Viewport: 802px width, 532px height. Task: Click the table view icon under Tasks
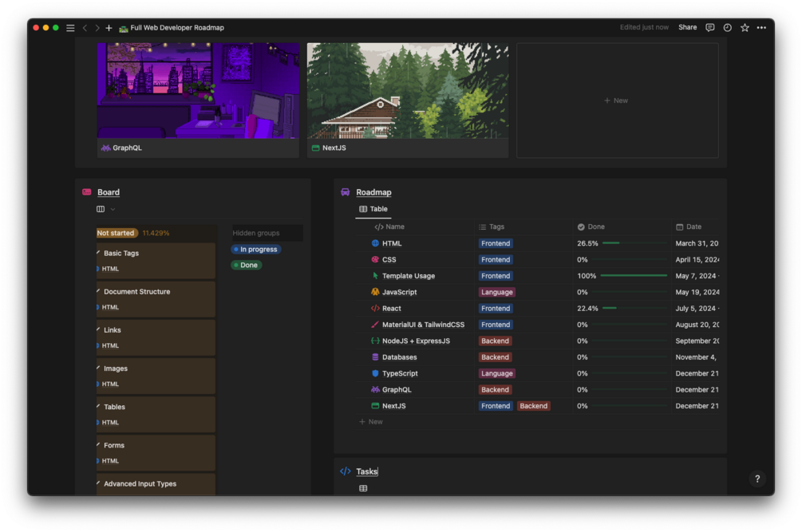[x=363, y=488]
